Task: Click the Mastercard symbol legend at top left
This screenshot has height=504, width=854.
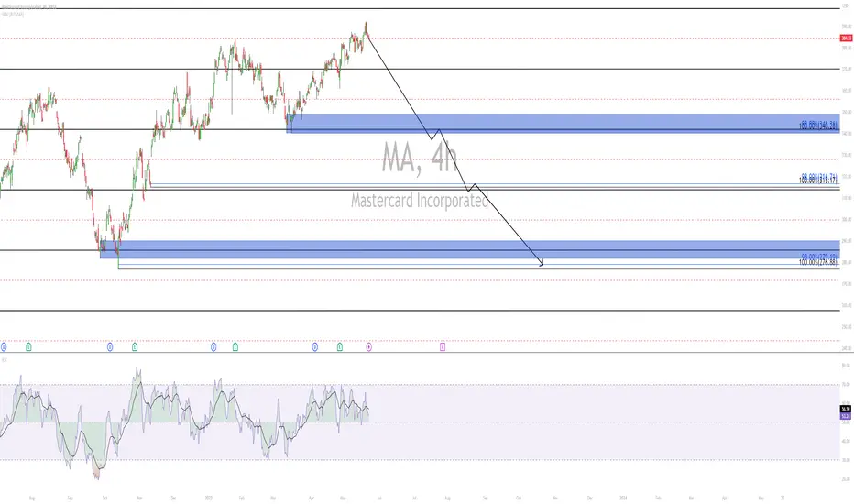Action: [29, 7]
